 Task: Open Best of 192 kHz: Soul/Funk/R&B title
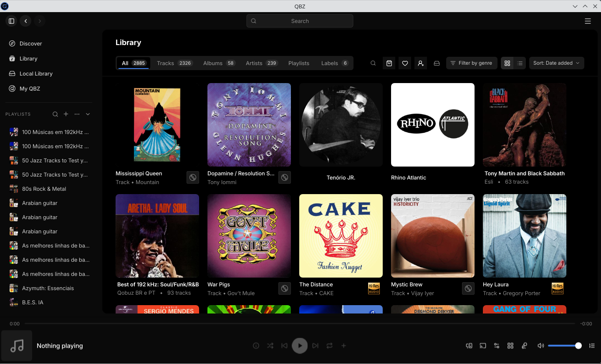tap(158, 284)
